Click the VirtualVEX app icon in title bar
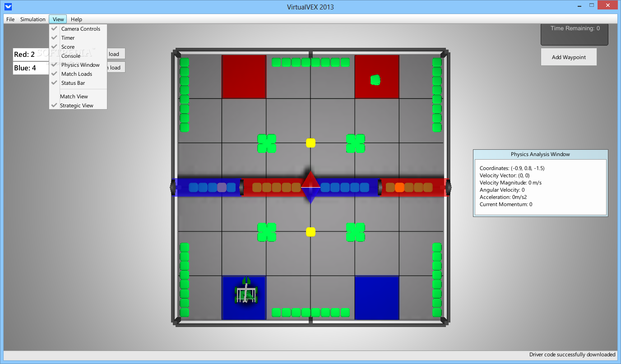 click(8, 7)
